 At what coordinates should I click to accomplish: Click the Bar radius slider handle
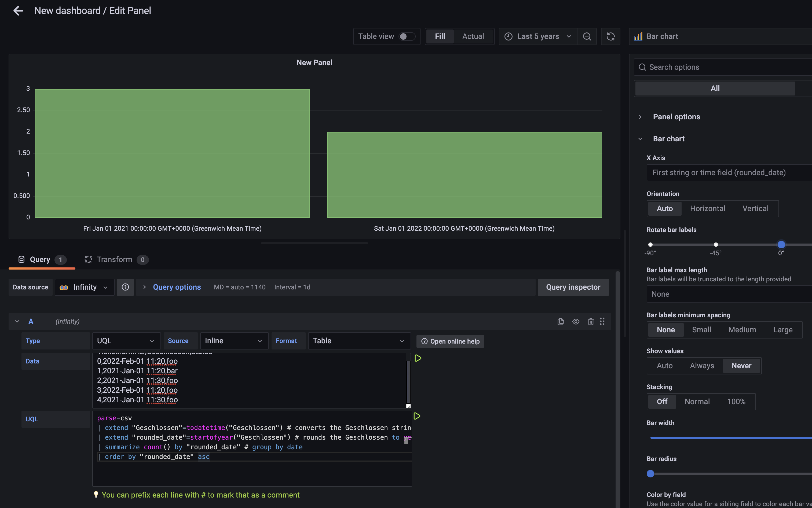[x=650, y=473]
